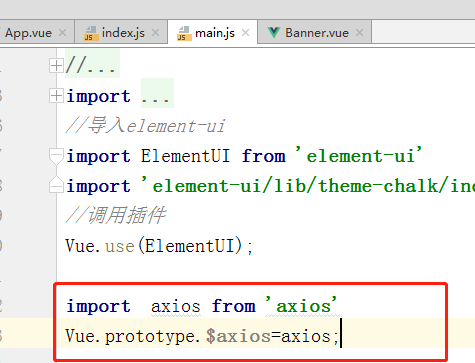The image size is (475, 363).
Task: Click the string 'element-ui' in the import
Action: click(358, 155)
